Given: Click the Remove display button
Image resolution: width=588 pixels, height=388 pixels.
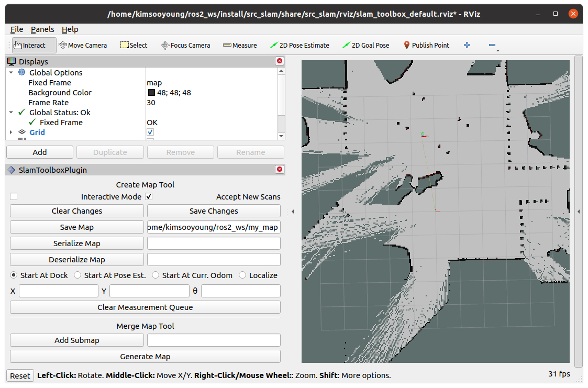Looking at the screenshot, I should coord(180,152).
